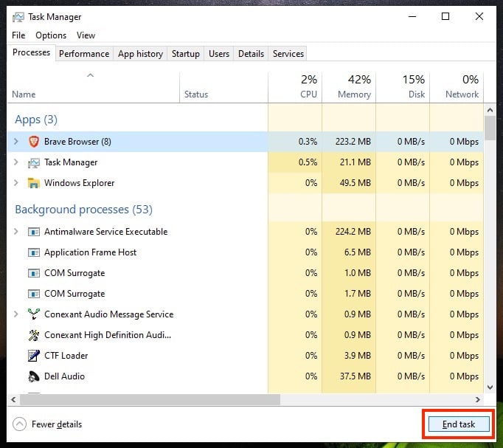Select the Application Frame Host process name
This screenshot has height=448, width=503.
tap(90, 252)
